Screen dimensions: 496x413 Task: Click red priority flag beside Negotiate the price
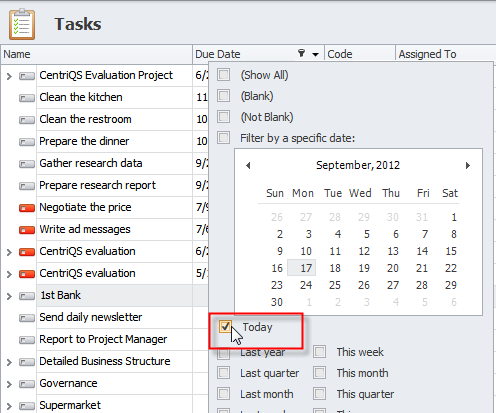pos(27,208)
